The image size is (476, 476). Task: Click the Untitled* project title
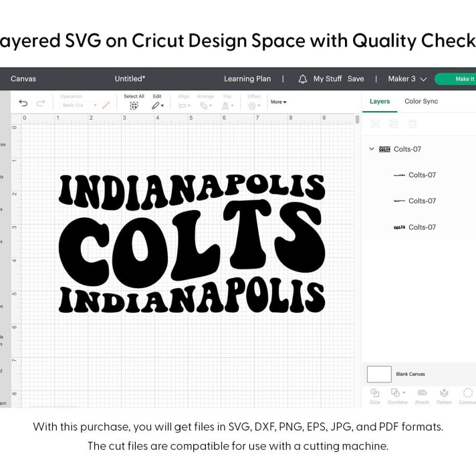(130, 79)
